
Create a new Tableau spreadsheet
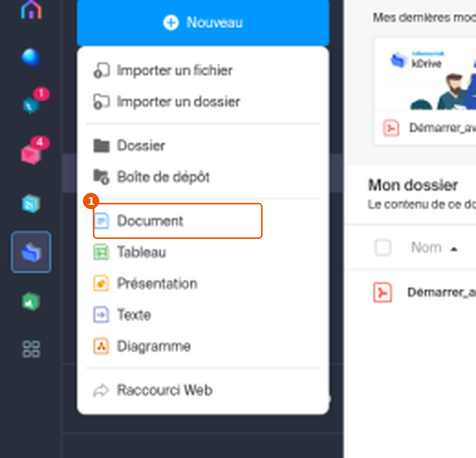pos(203,252)
